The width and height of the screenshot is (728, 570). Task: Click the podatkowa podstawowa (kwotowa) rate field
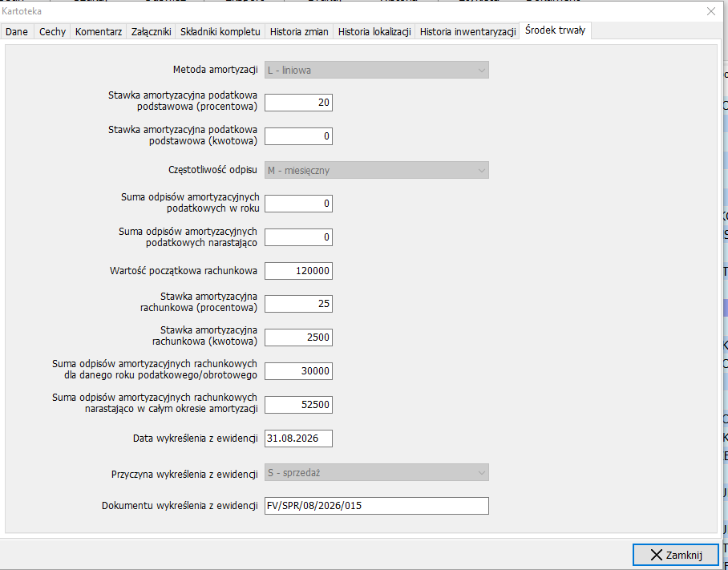(x=298, y=136)
